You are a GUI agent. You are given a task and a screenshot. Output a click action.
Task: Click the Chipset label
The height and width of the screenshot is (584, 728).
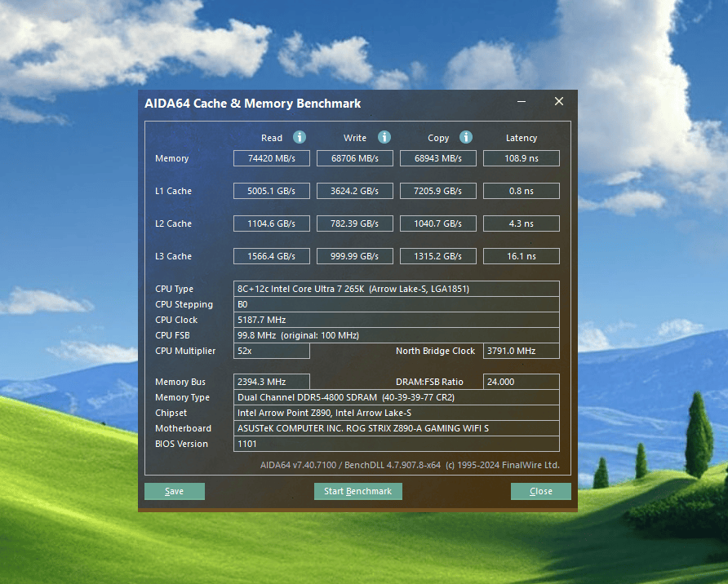tap(171, 414)
